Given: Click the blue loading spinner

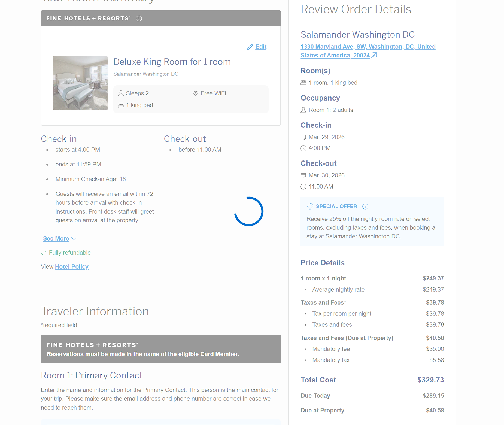Looking at the screenshot, I should pyautogui.click(x=249, y=211).
